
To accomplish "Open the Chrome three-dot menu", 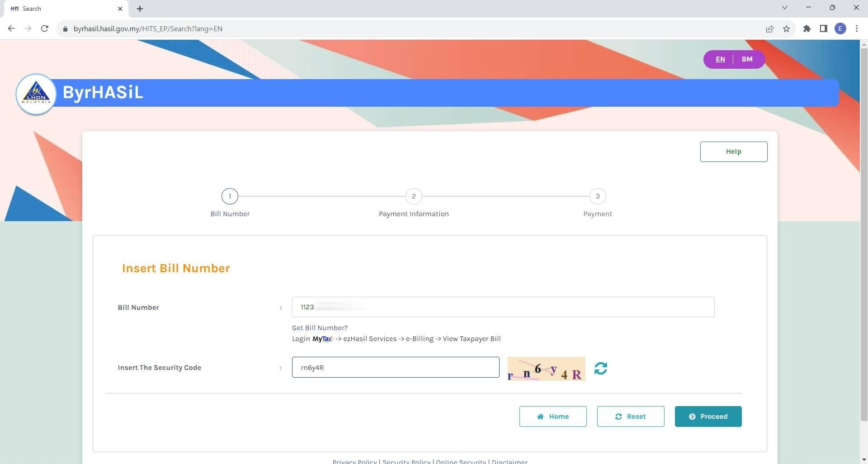I will point(857,28).
